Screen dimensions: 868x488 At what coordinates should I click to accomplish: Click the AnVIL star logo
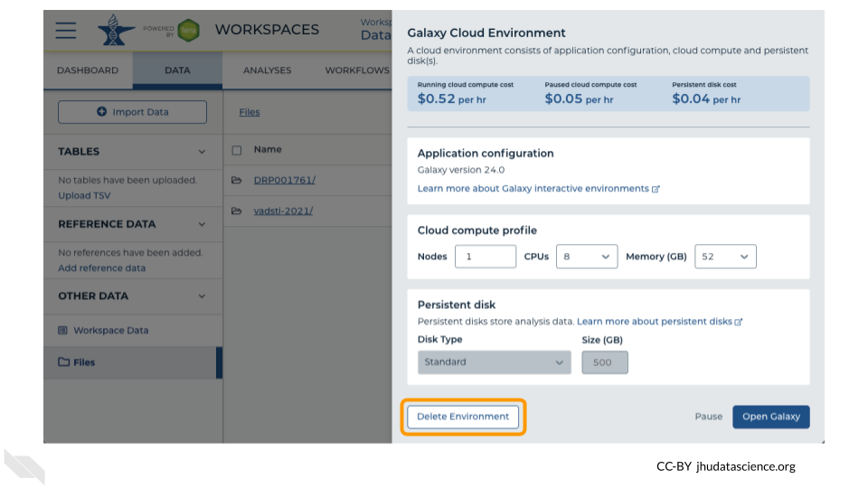[116, 30]
